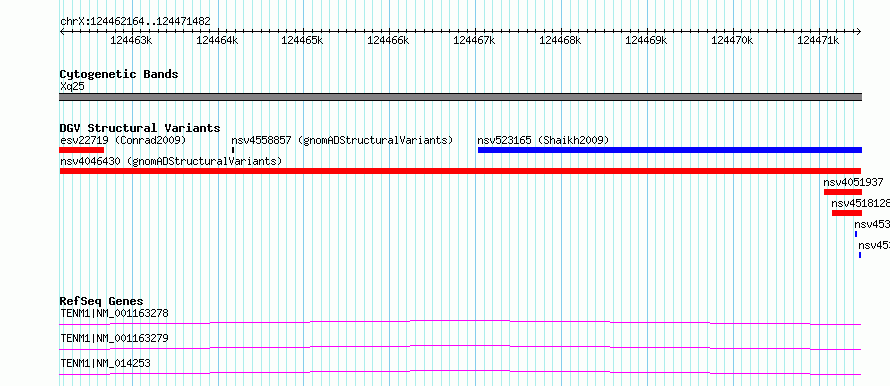Select the TENM1|NM_014253 transcript label
Screen dimensions: 890x386
pos(105,363)
